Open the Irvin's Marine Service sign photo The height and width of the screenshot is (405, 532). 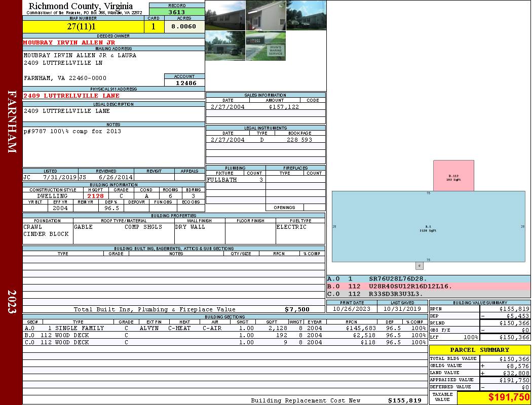point(265,46)
